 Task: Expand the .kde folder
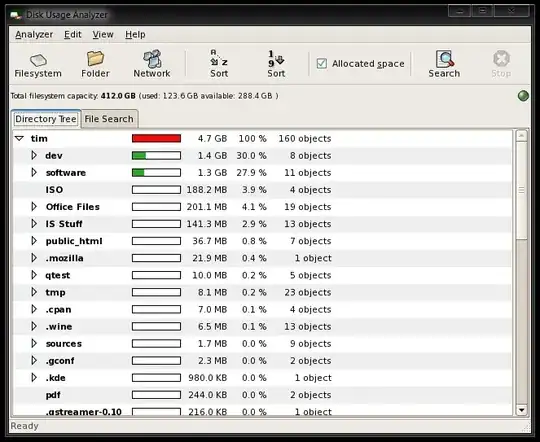coord(34,378)
